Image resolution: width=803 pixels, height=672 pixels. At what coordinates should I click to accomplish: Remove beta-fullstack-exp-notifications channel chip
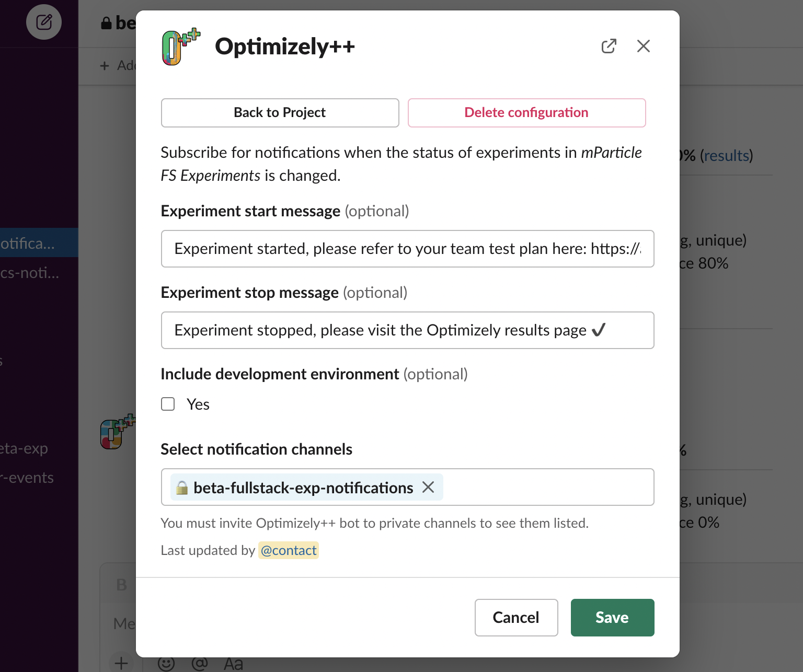[428, 487]
